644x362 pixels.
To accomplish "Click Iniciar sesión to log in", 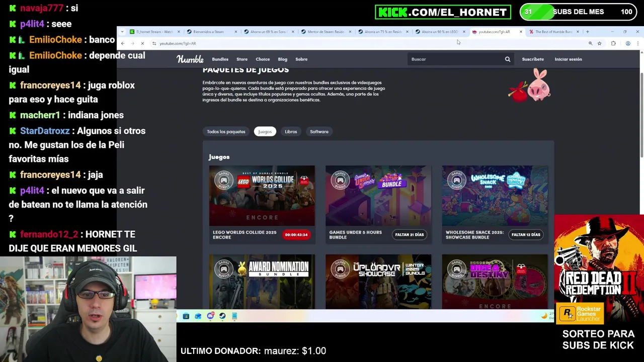I will click(568, 59).
